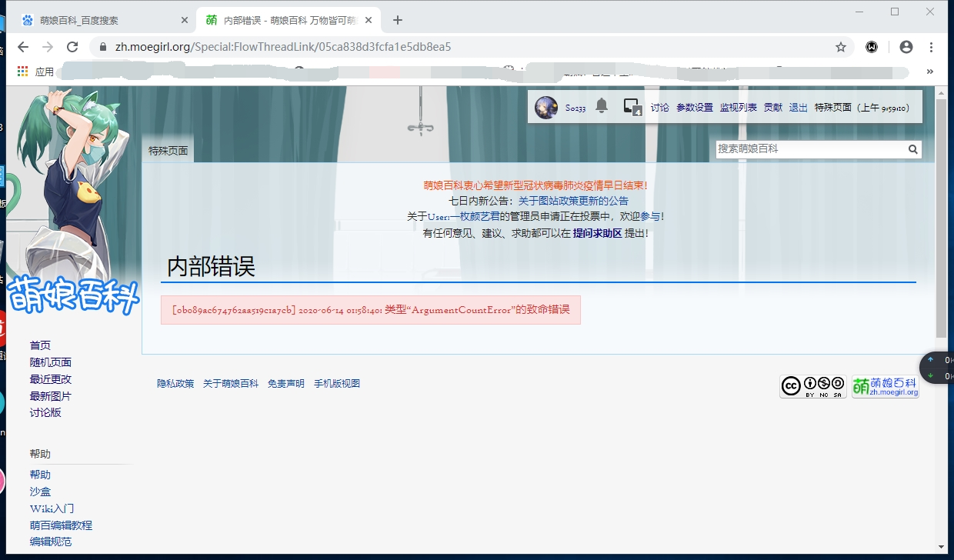954x560 pixels.
Task: Open the Chrome apps grid icon
Action: [x=22, y=71]
